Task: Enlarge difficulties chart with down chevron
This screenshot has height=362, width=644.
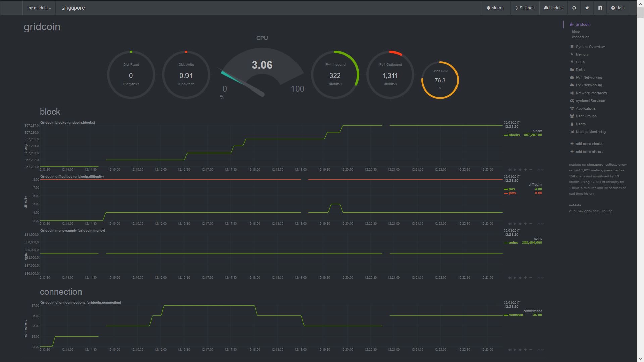Action: click(x=542, y=224)
